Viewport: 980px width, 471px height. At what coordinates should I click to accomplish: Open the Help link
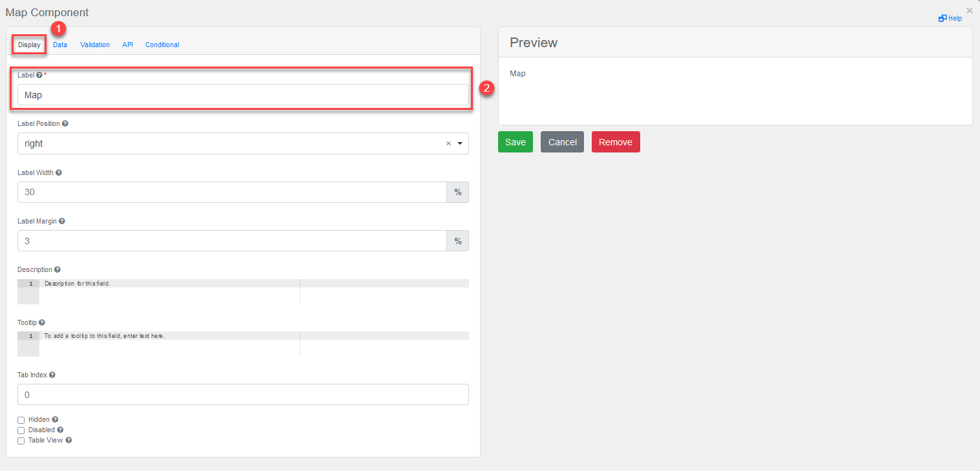[x=951, y=18]
